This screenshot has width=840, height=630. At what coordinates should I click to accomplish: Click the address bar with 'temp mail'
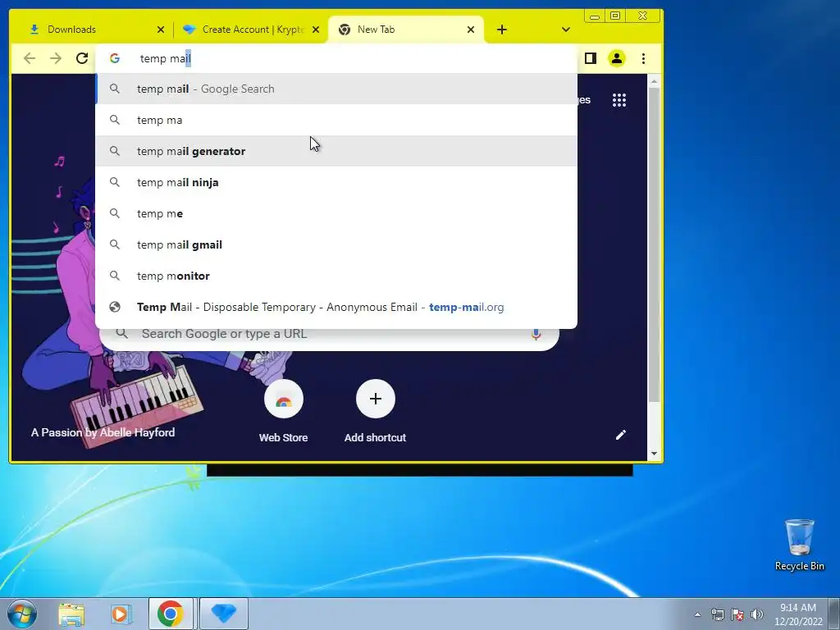coord(336,58)
